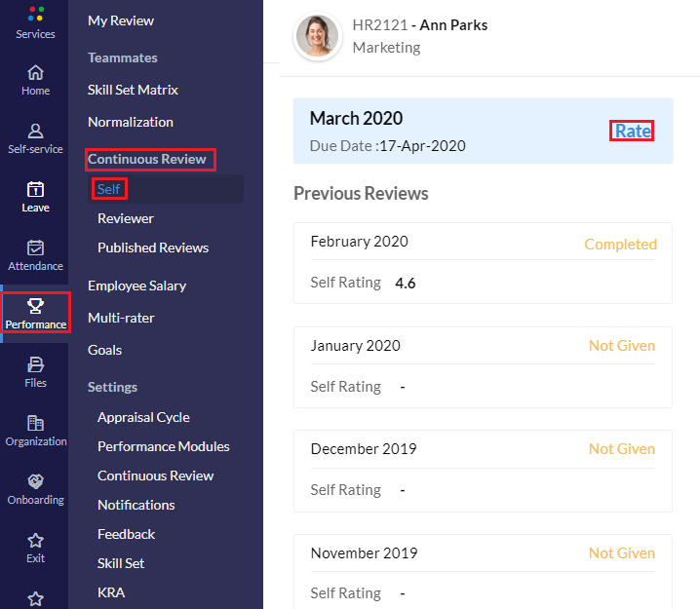Go to Home in left sidebar
Screen dimensions: 700x609
[35, 73]
